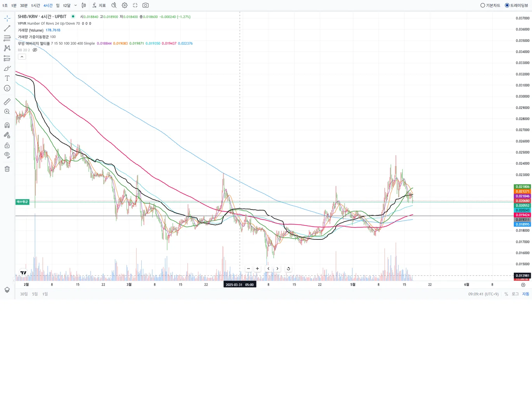Viewport: 532px width, 419px height.
Task: Click the 거래량 (Volume) legend
Action: (31, 30)
